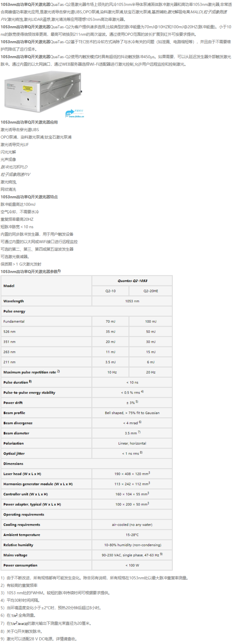
Task: Select the '3.5 mJ' cell
Action: click(110, 362)
